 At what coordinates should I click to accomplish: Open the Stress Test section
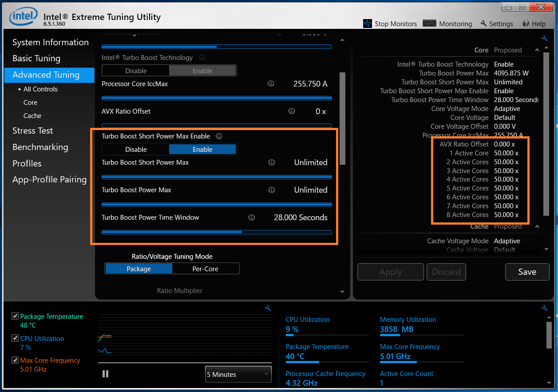pos(33,131)
